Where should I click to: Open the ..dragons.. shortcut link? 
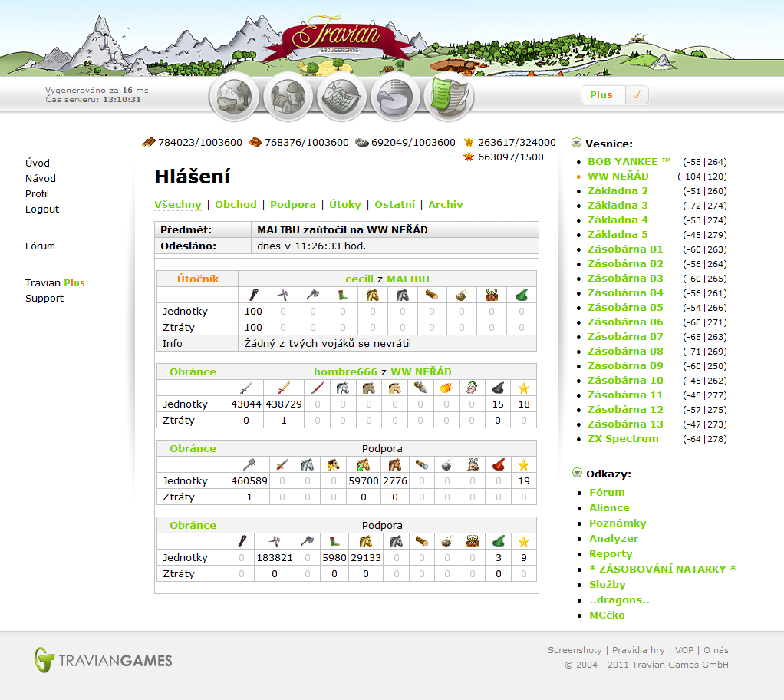pos(619,600)
